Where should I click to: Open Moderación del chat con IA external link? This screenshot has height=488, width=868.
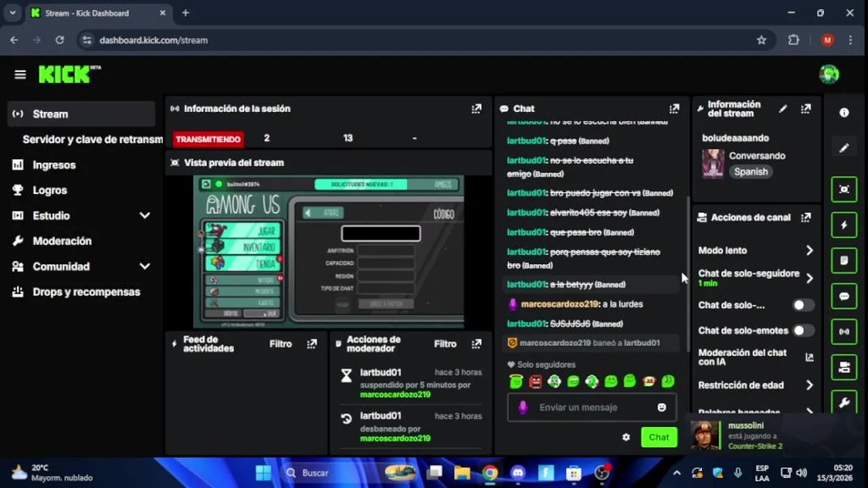click(809, 357)
